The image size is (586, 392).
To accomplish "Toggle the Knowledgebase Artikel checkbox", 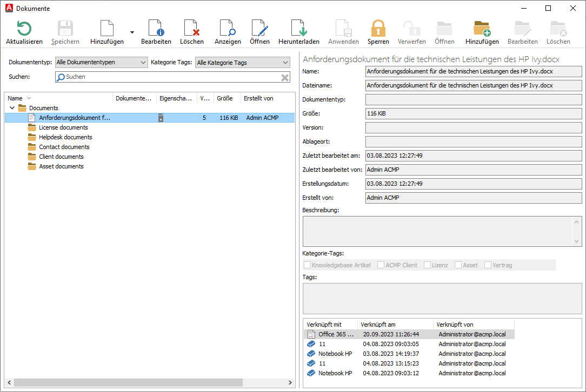I will 307,265.
